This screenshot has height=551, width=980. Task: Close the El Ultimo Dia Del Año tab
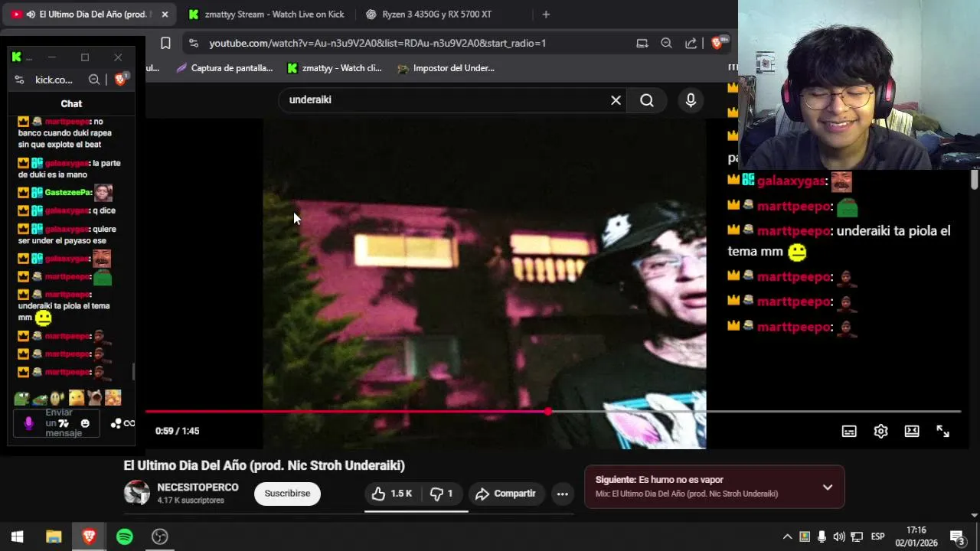click(165, 15)
